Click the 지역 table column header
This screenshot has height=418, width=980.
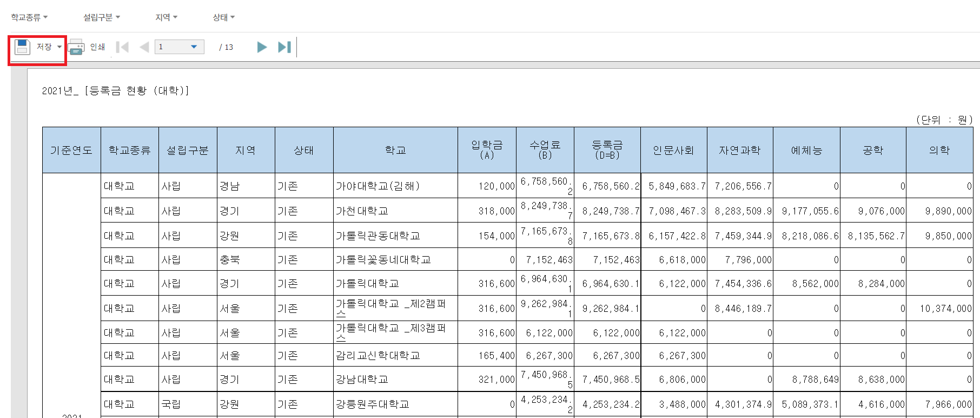246,150
